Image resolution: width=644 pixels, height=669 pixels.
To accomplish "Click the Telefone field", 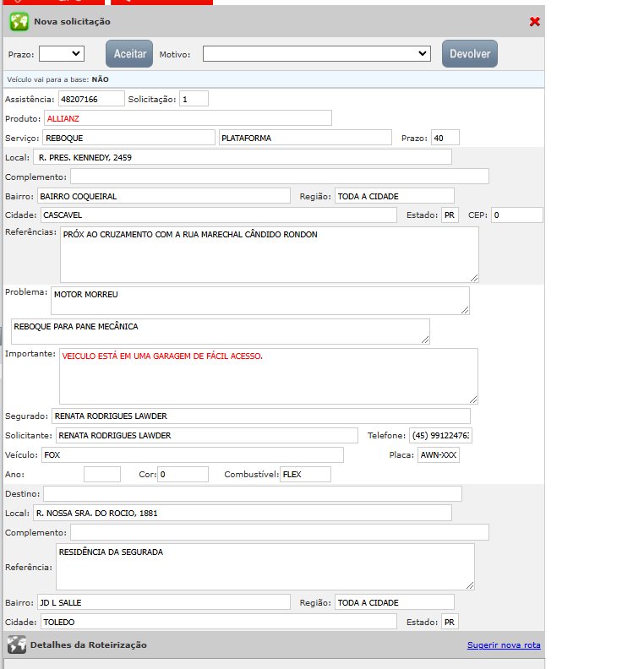I will [440, 435].
